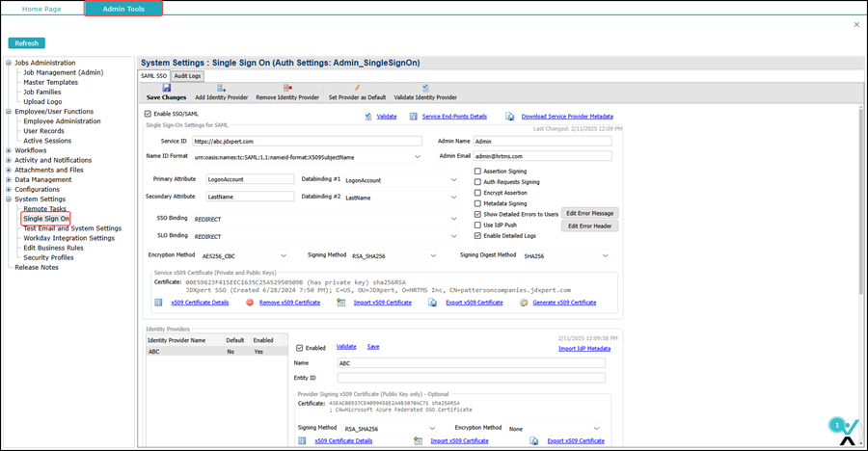This screenshot has width=868, height=451.
Task: Enable the Assertion Signing checkbox
Action: coord(477,172)
